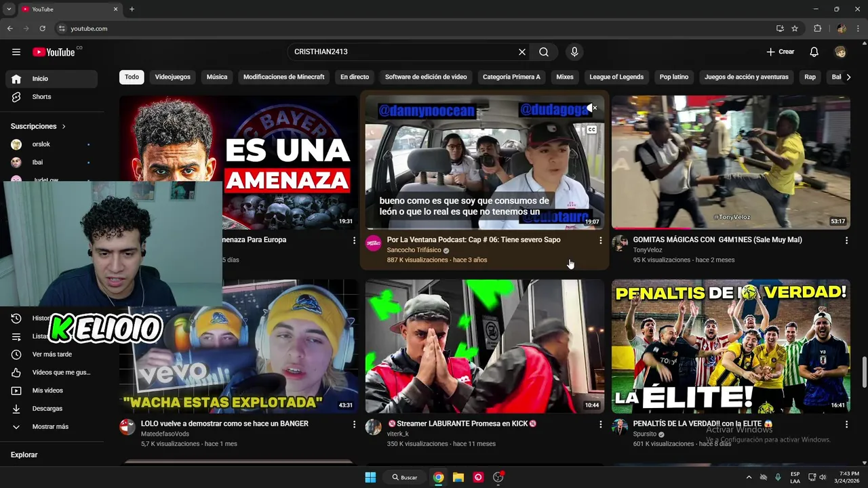This screenshot has width=868, height=488.
Task: Toggle captions on the podcast preview
Action: (x=592, y=129)
